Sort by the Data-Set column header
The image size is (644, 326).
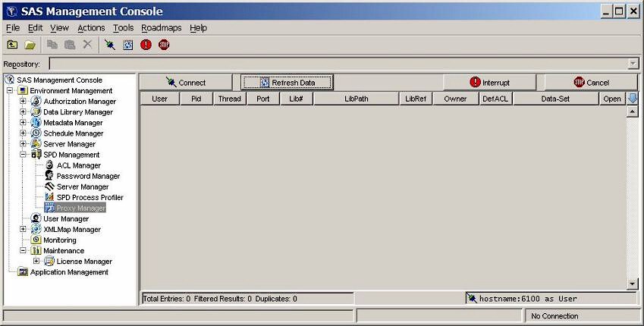pyautogui.click(x=556, y=99)
